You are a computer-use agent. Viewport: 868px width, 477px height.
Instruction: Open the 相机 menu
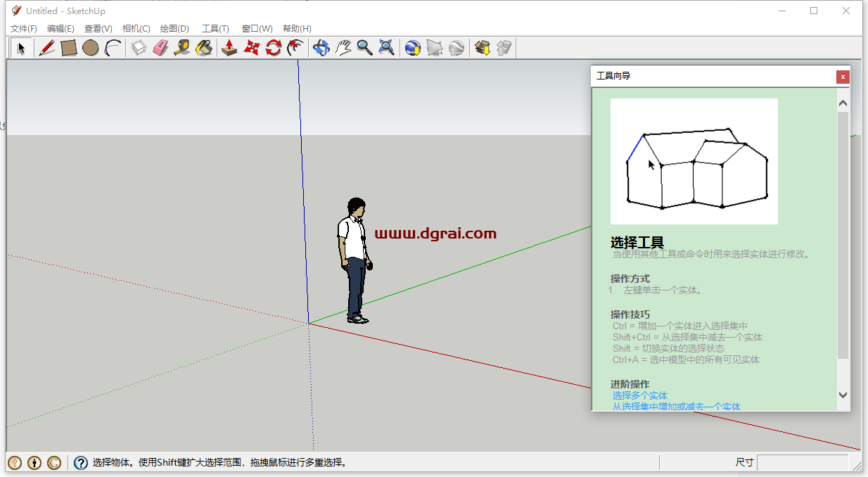point(136,28)
